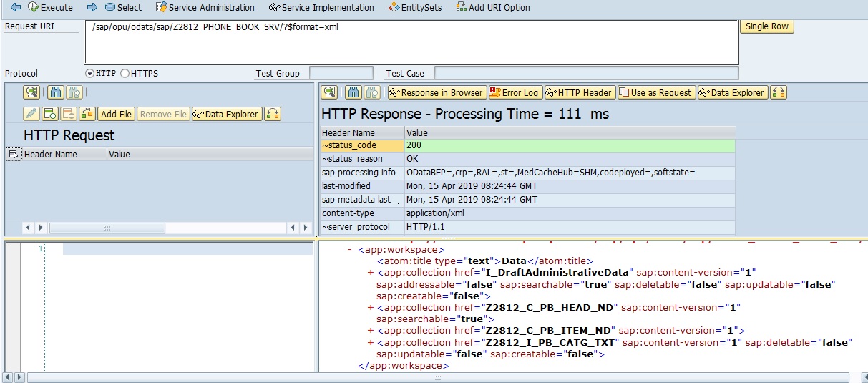Click details (magnifier) icon in request pane

[31, 92]
